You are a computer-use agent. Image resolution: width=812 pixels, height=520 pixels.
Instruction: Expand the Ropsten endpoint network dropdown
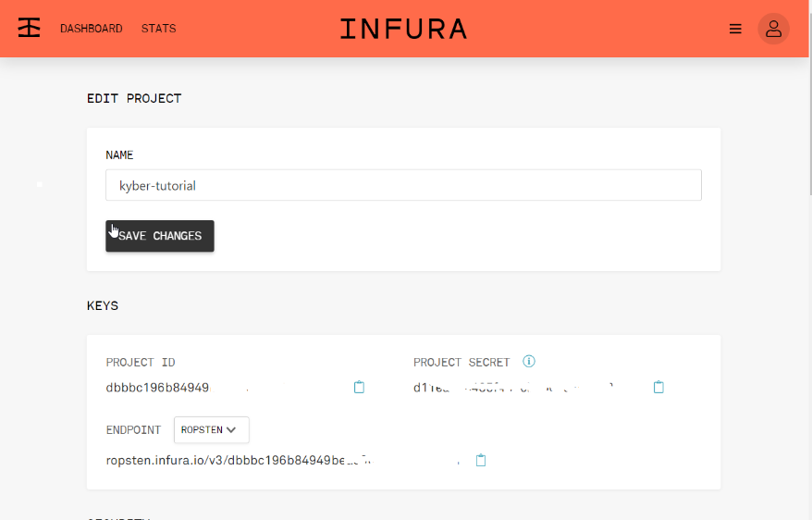(211, 429)
